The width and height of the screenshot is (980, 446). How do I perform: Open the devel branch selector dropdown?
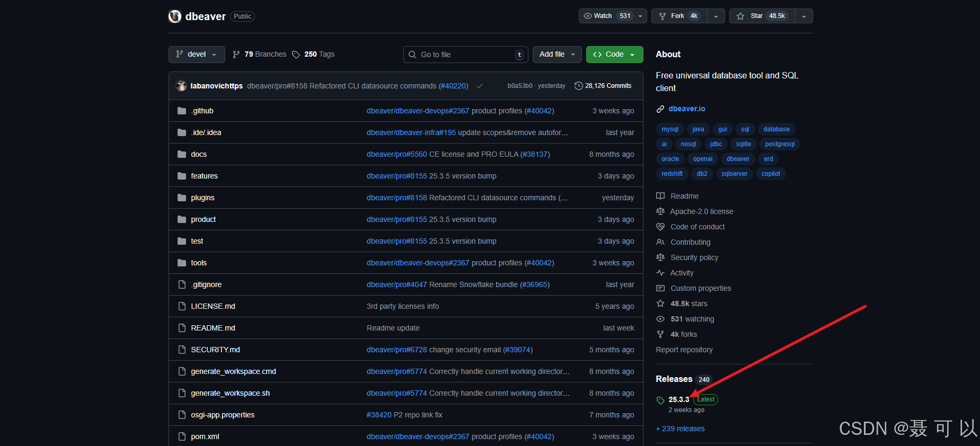click(197, 55)
